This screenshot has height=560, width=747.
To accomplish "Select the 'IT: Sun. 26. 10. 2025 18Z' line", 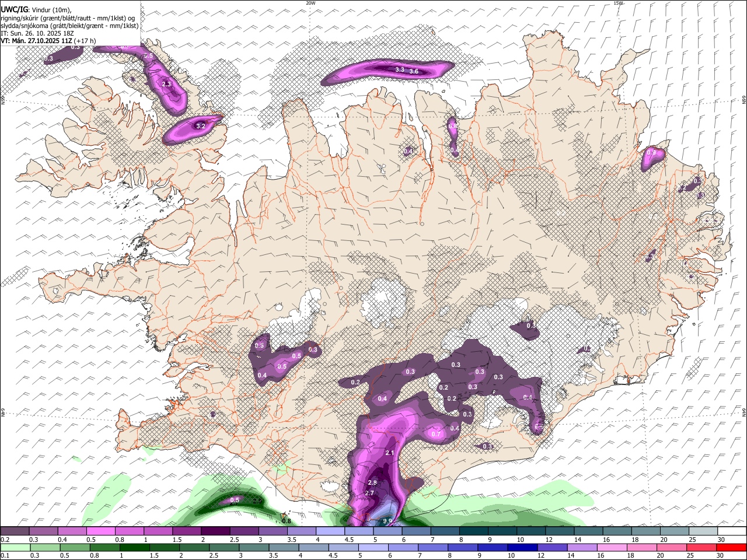I will click(x=37, y=33).
